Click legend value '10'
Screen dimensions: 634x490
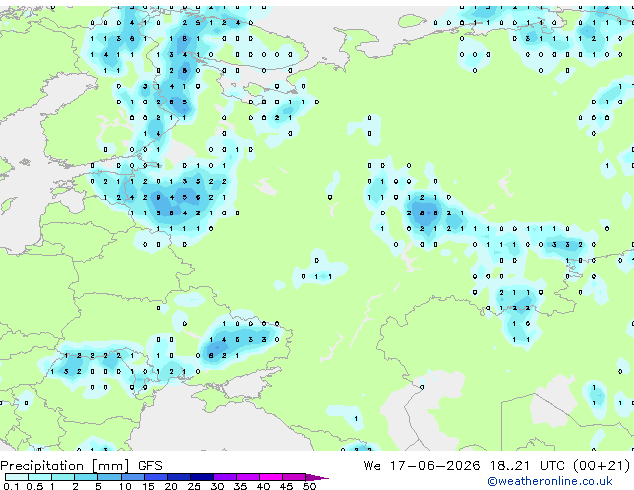(125, 486)
